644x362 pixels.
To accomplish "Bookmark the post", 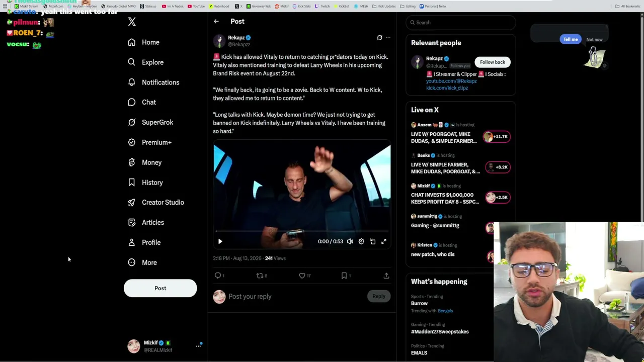I will [x=344, y=276].
